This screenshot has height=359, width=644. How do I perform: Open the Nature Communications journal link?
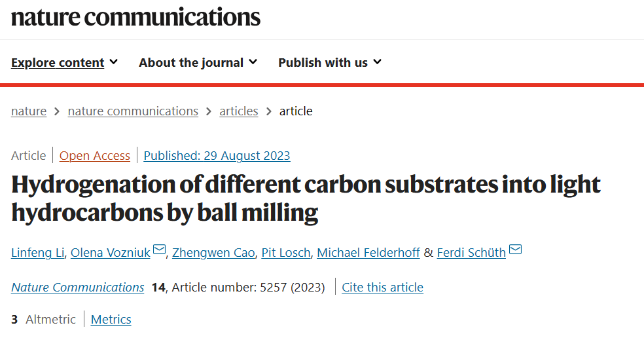pyautogui.click(x=78, y=287)
